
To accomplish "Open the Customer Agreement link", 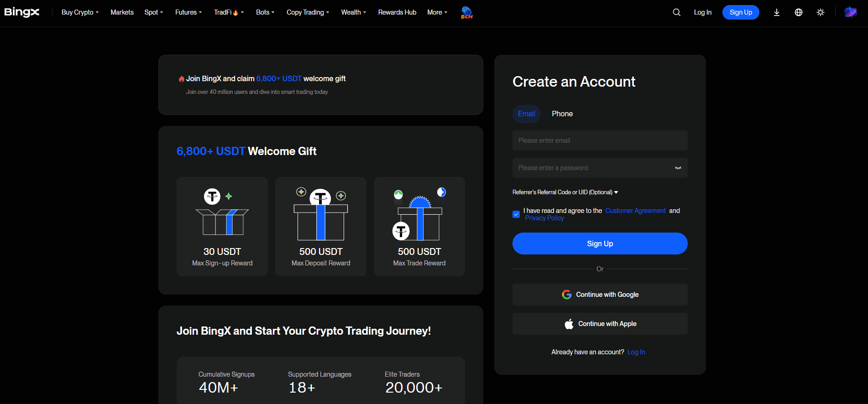I will point(635,211).
